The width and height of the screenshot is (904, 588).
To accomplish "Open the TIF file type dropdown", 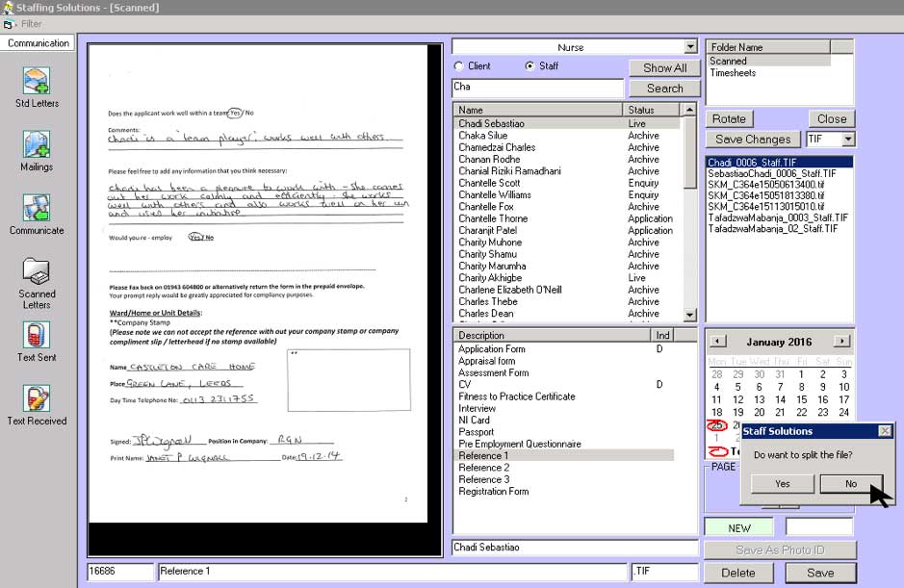I will 847,140.
